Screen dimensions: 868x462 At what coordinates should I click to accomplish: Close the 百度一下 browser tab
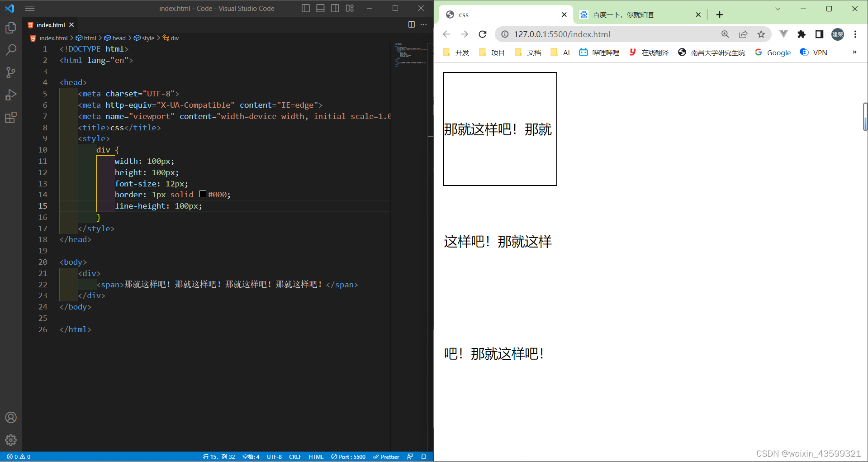[x=698, y=14]
